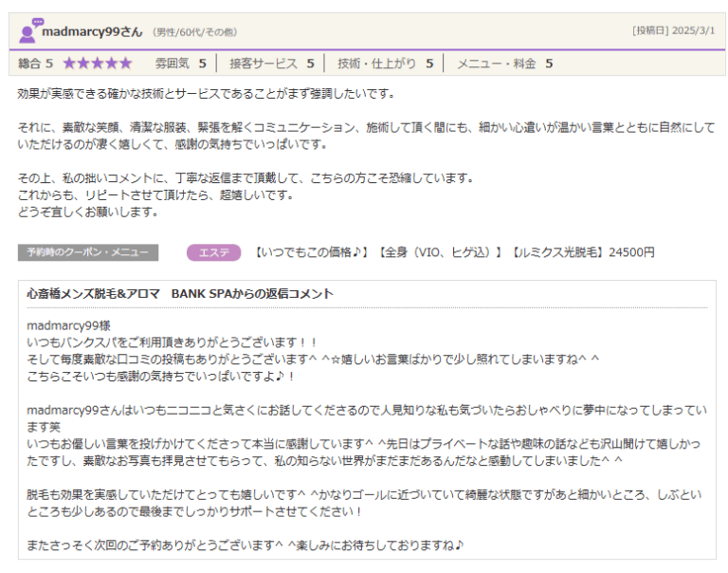This screenshot has width=728, height=573.
Task: Click the review line starting 効果が実感できる
Action: click(206, 93)
